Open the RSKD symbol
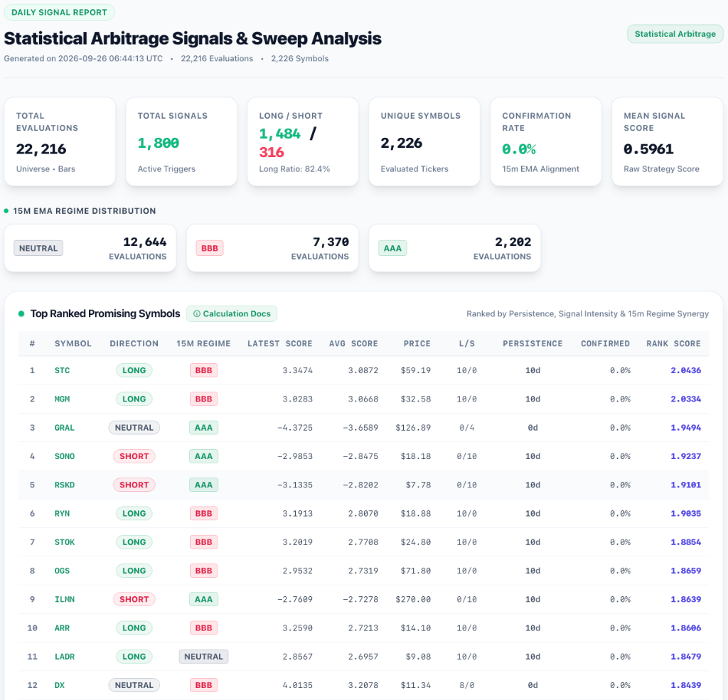The image size is (728, 700). coord(65,485)
